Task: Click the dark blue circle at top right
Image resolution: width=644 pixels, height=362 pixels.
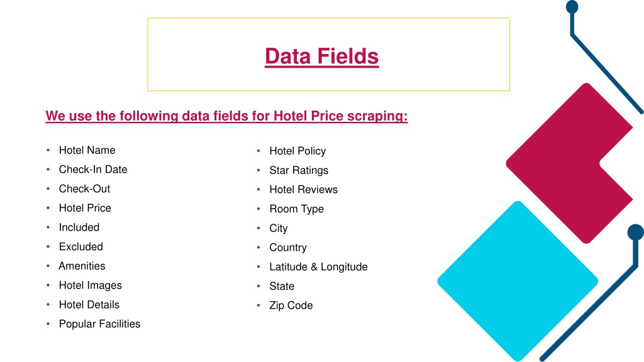Action: 572,7
